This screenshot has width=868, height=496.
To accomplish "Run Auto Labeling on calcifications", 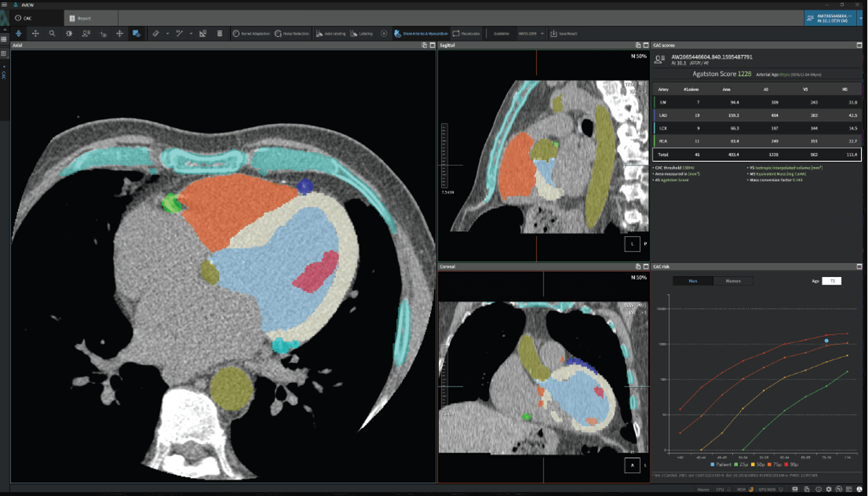I will [x=331, y=33].
